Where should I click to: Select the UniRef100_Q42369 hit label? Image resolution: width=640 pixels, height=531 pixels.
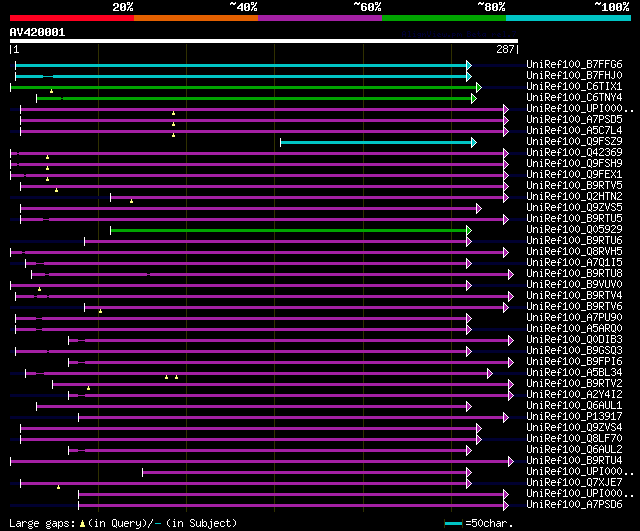click(574, 153)
